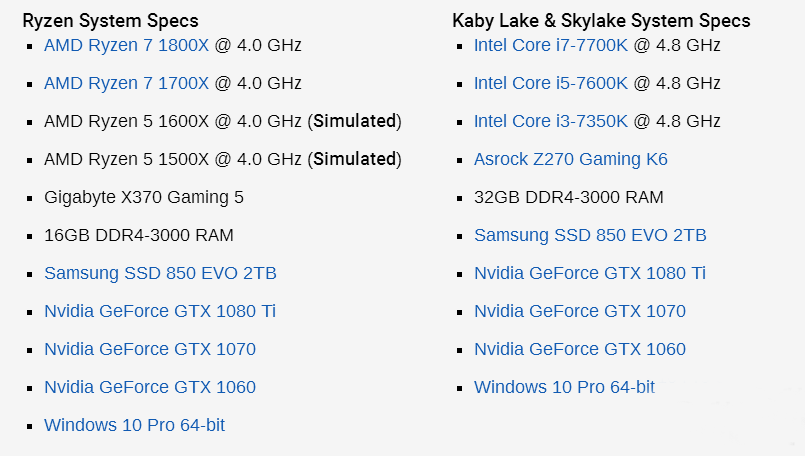Visit the Intel Core i3-7350K link
The width and height of the screenshot is (805, 456).
pos(551,121)
